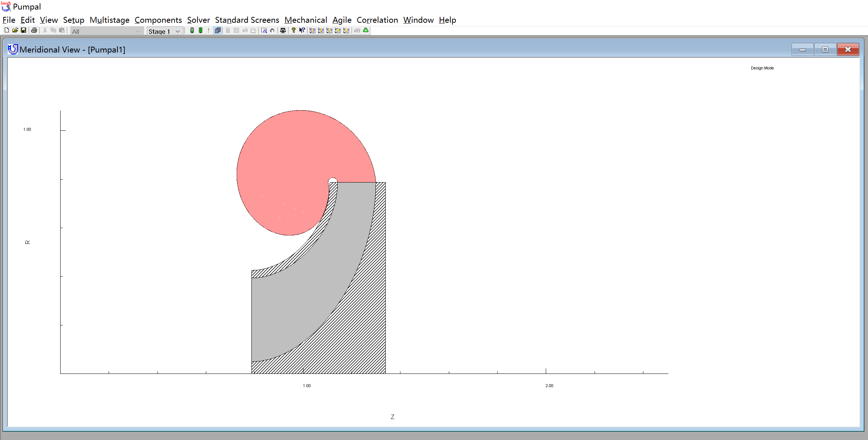Click the balance scales units icon

[x=283, y=30]
